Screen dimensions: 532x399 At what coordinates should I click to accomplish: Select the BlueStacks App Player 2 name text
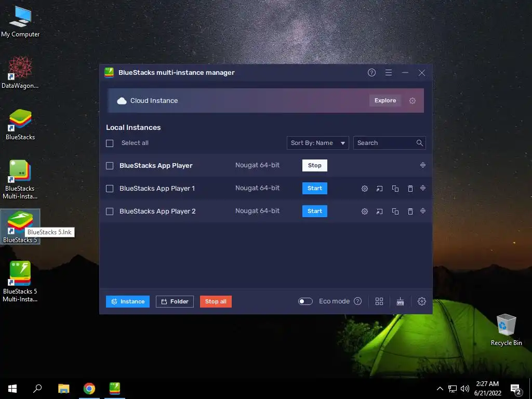(x=157, y=211)
